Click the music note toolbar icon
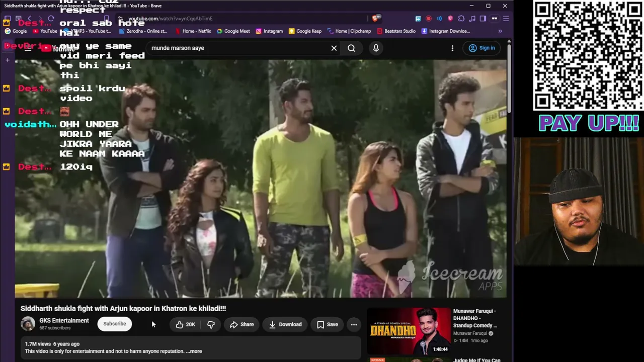 472,19
